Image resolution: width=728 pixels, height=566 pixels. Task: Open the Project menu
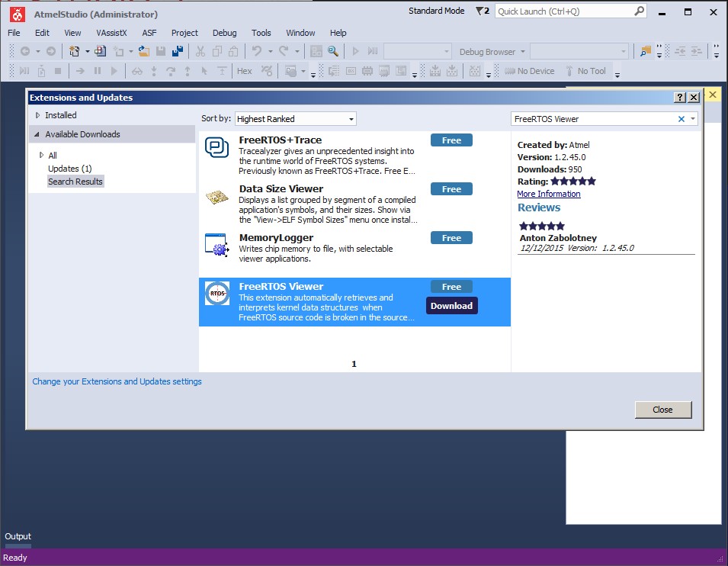(x=184, y=33)
